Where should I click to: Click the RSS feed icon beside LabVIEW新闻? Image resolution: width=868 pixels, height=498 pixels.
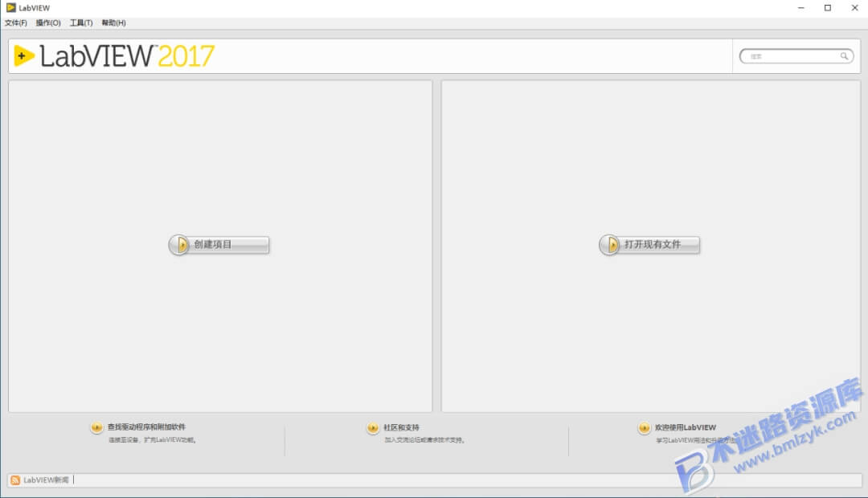point(15,480)
